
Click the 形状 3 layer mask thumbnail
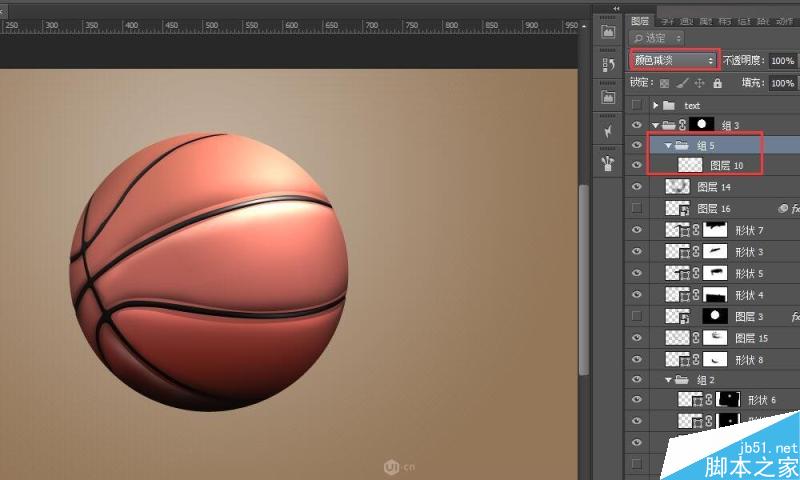coord(715,251)
